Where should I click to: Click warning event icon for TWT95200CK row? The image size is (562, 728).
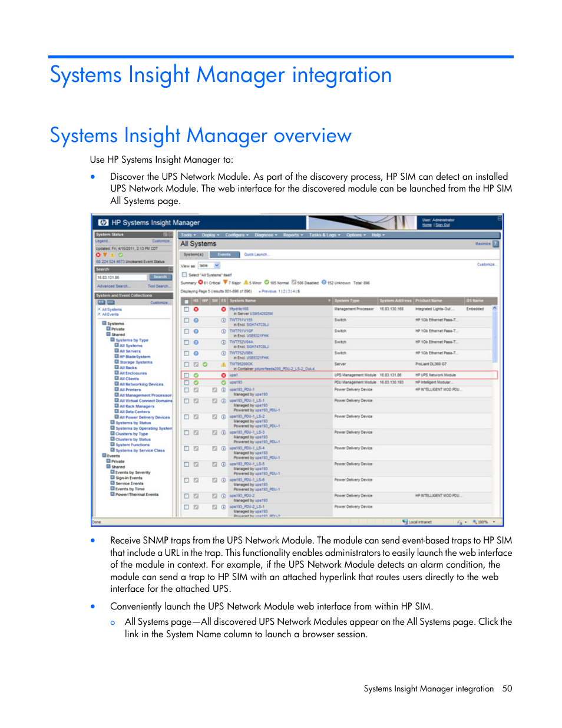point(224,364)
